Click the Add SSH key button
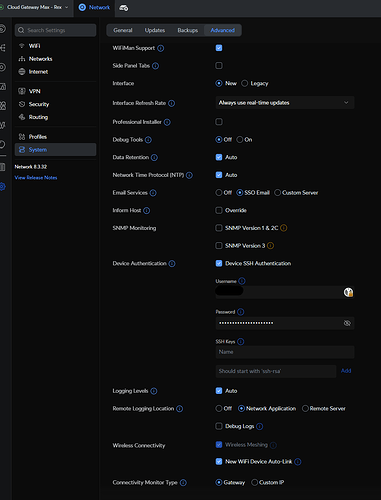381x500 pixels. (x=346, y=371)
